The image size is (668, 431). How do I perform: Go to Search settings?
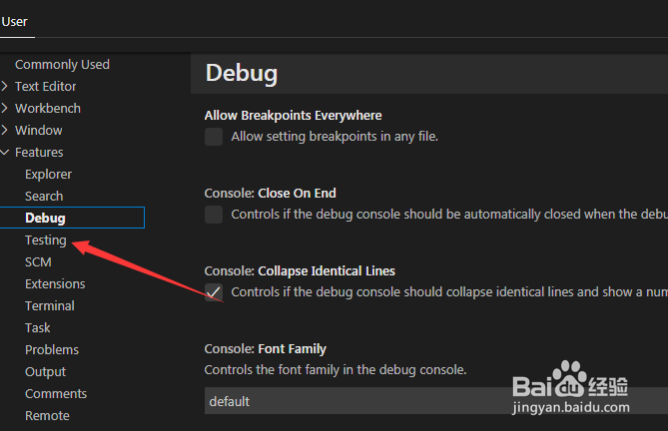[44, 196]
